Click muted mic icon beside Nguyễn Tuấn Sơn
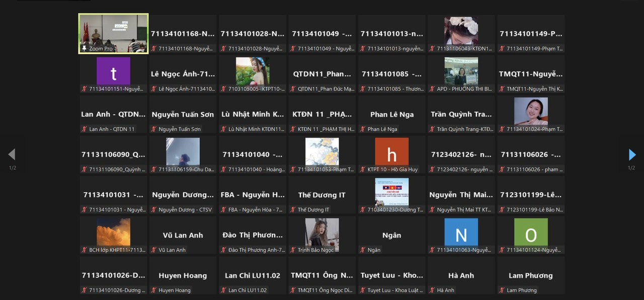The width and height of the screenshot is (644, 300). (153, 129)
